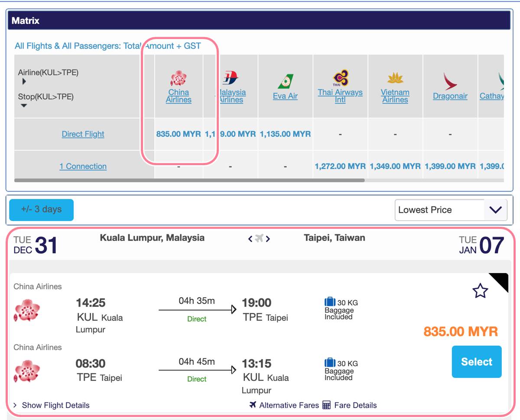Choose the 1,349.00 MYR Vietnam Airlines fare

(395, 166)
